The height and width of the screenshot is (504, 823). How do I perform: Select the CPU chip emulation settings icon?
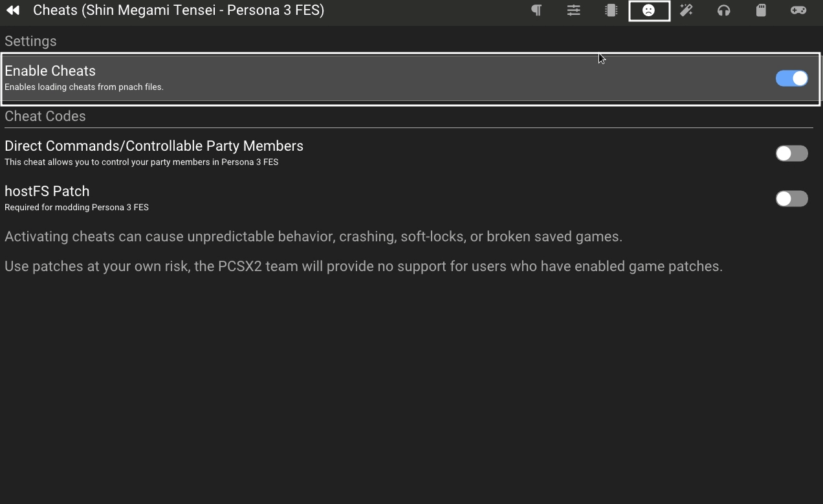point(611,10)
